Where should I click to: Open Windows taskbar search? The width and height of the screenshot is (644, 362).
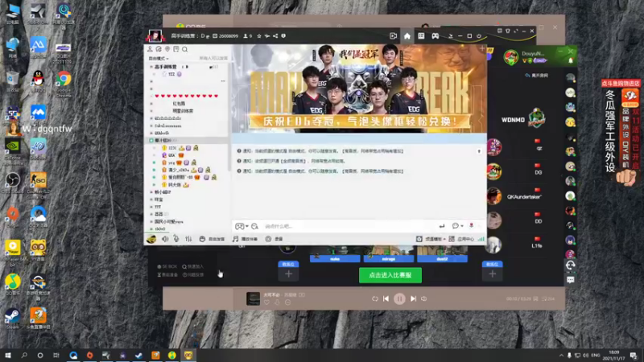tap(24, 355)
